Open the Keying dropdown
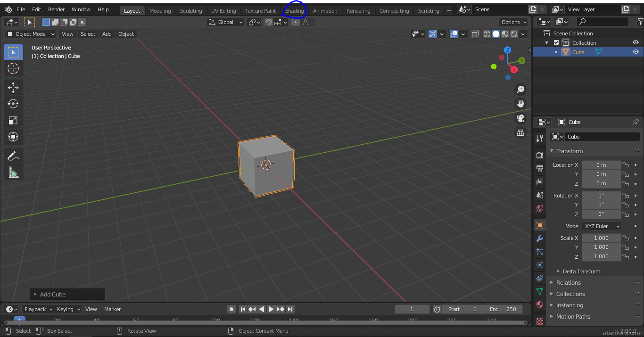This screenshot has height=337, width=644. [x=68, y=309]
